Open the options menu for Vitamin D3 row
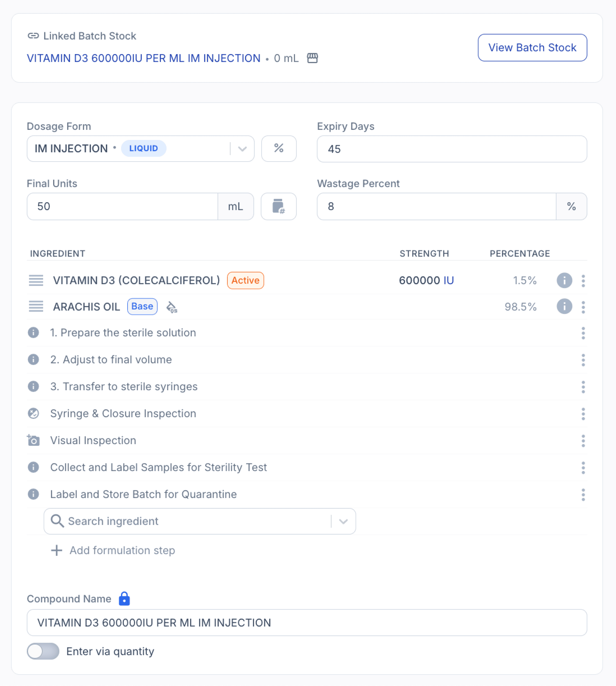 click(583, 281)
